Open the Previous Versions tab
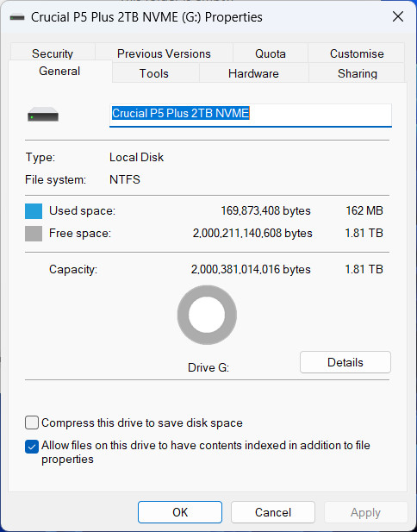Screen dimensions: 417x532 (x=164, y=53)
